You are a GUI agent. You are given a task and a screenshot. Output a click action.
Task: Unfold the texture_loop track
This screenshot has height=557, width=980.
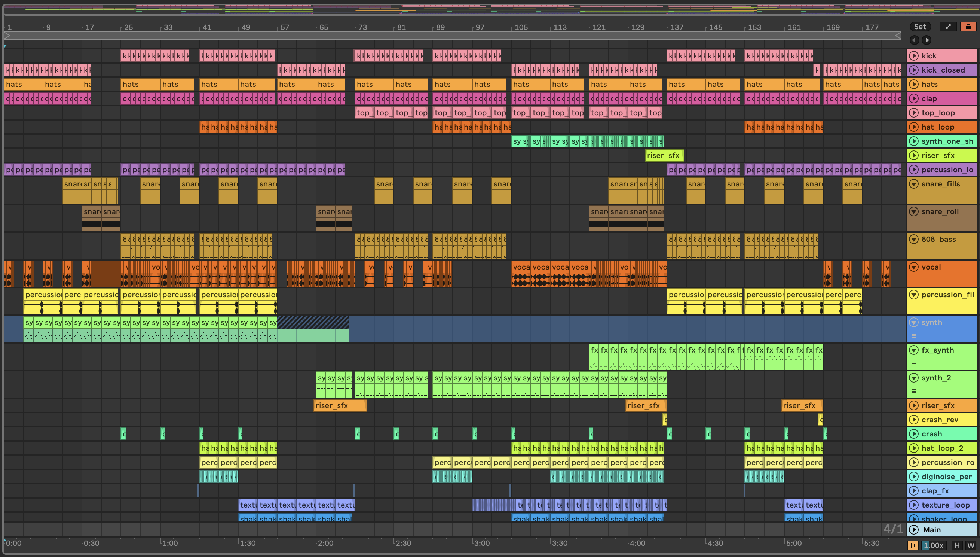pyautogui.click(x=913, y=505)
